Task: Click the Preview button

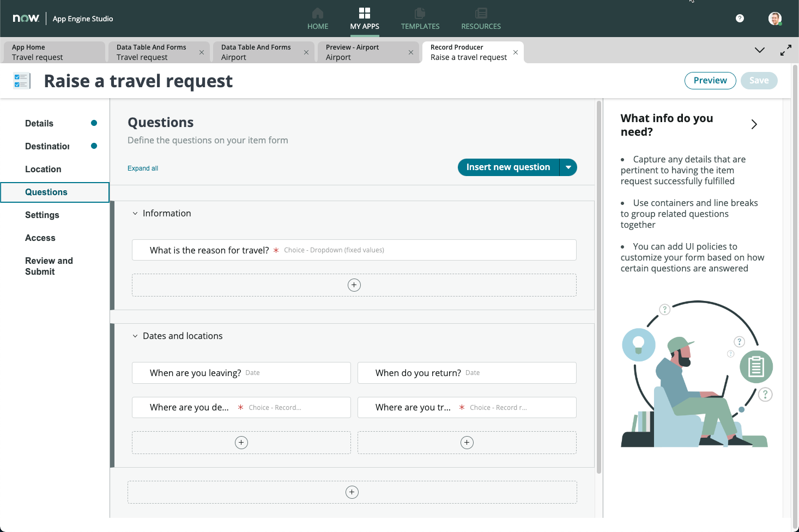Action: coord(710,80)
